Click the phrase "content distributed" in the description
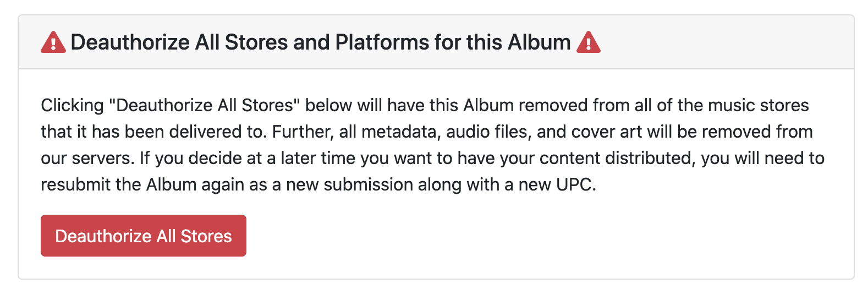Image resolution: width=868 pixels, height=294 pixels. point(616,158)
